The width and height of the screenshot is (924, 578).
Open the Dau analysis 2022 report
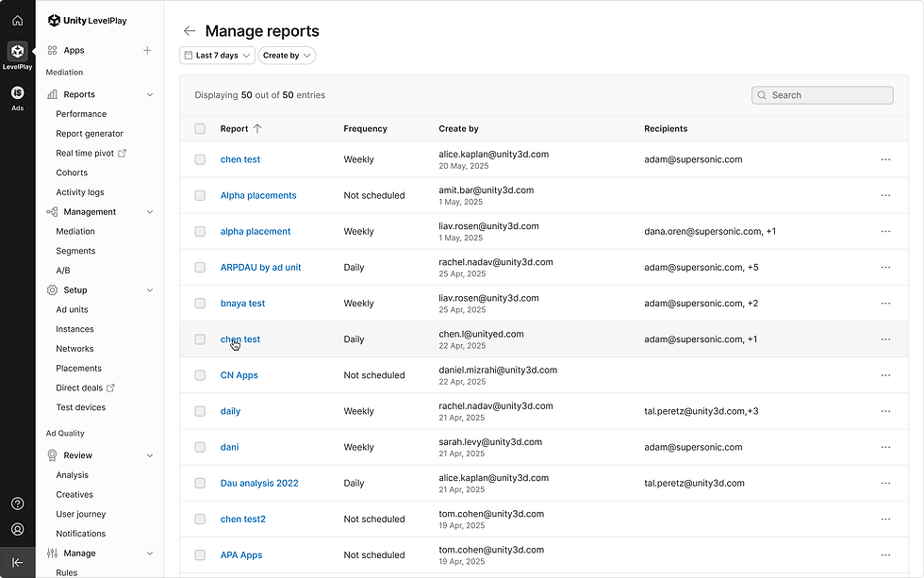[x=259, y=483]
